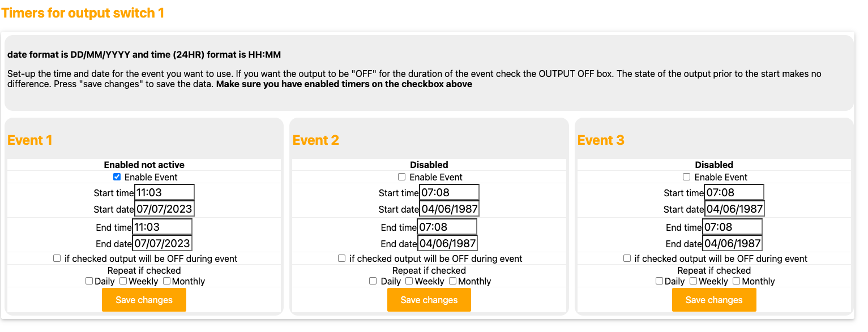Select the End time field of Event 2
The image size is (868, 332).
(x=447, y=227)
